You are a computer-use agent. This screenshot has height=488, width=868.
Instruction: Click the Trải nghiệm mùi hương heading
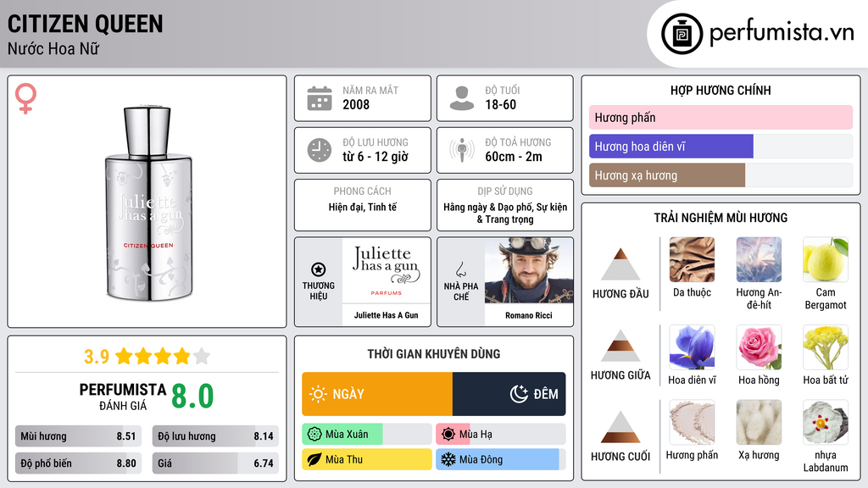click(721, 218)
